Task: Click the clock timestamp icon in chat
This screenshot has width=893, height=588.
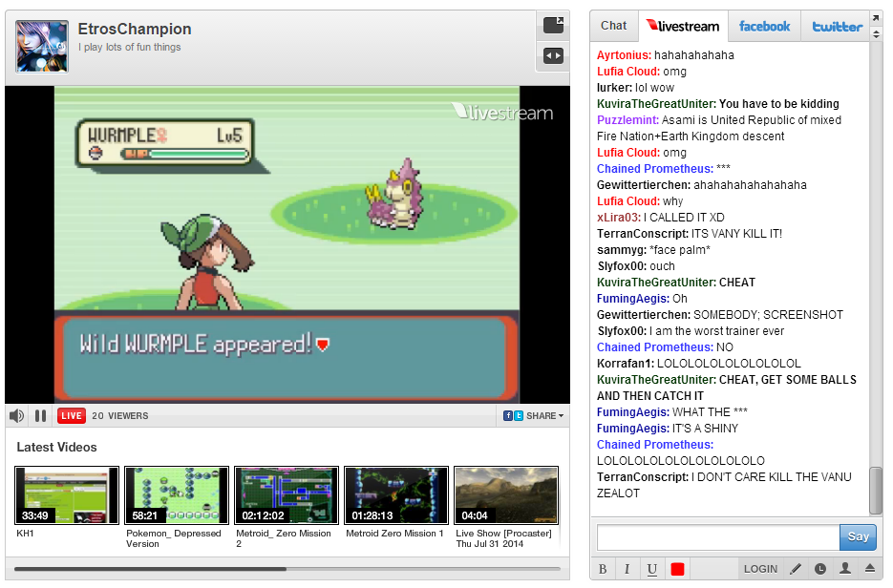Action: pos(820,569)
